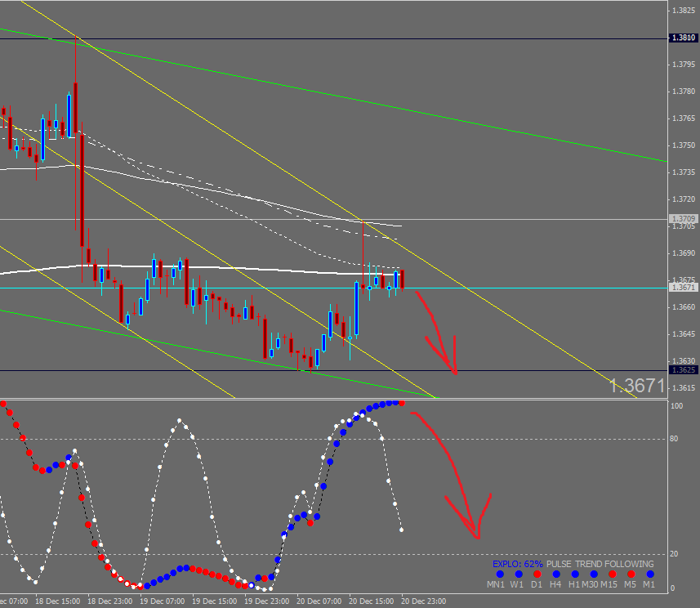Image resolution: width=700 pixels, height=608 pixels.
Task: Click the 1.3690 price axis value
Action: pos(684,253)
